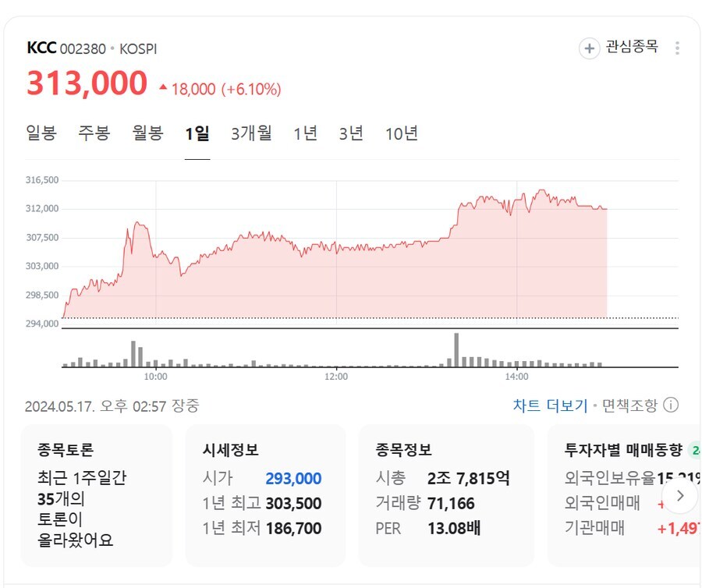
Task: Show the 1년 chart period
Action: pos(305,133)
